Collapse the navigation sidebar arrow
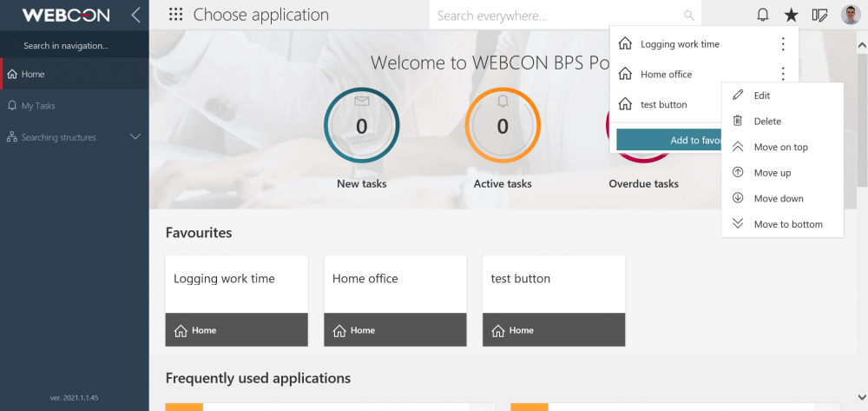 click(136, 15)
